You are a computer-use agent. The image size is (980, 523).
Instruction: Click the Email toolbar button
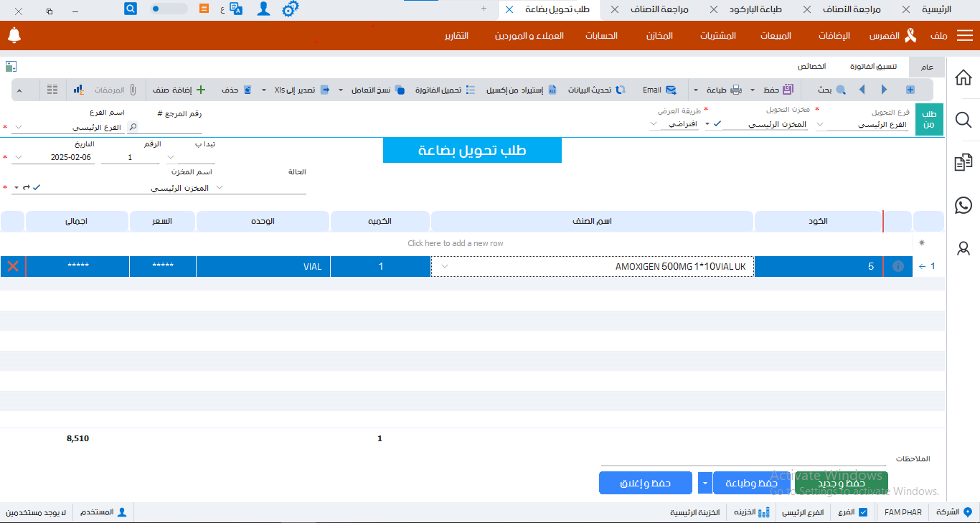pos(660,90)
